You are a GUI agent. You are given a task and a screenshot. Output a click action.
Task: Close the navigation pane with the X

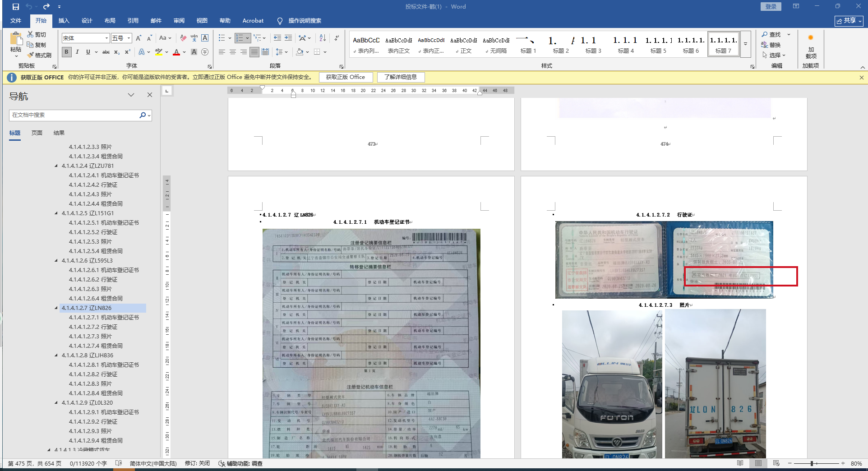(x=150, y=95)
